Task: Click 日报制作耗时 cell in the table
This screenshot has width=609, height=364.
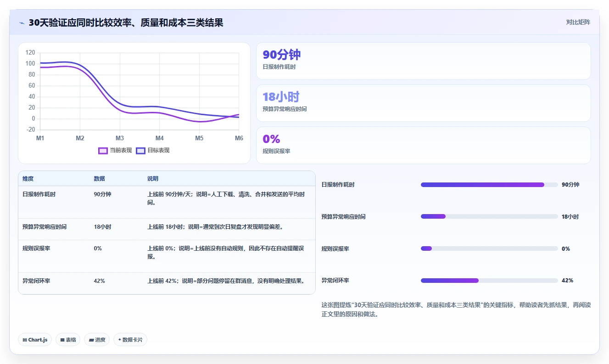Action: tap(39, 194)
